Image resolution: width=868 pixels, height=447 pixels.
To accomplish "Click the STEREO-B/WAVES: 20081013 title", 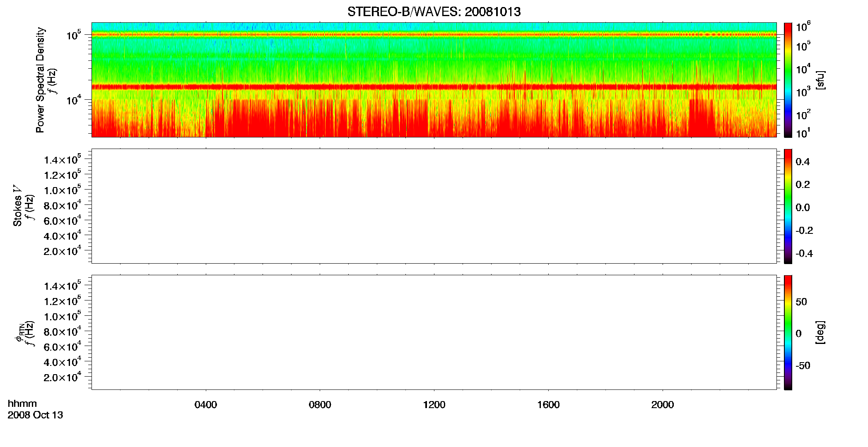I will [434, 12].
